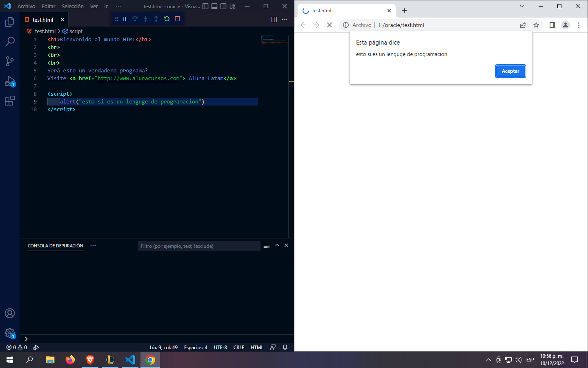This screenshot has width=588, height=368.
Task: Toggle the primary sidebar layout icon
Action: pos(205,6)
